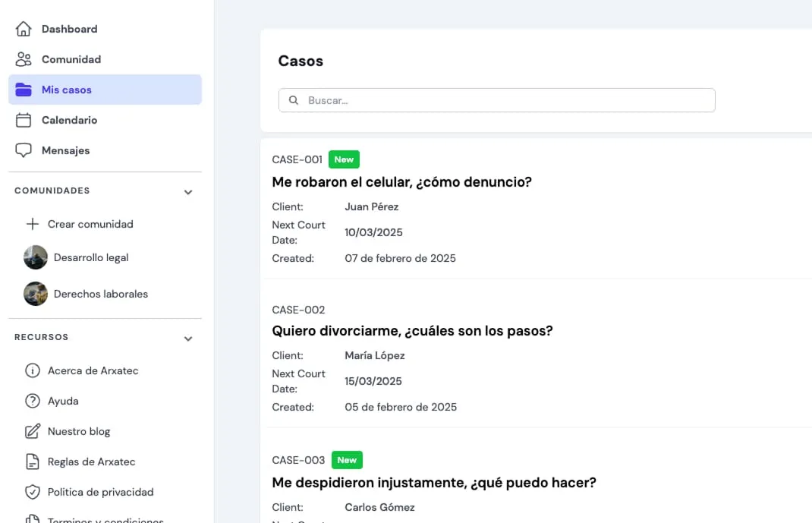Go to the Comunidad menu item
812x523 pixels.
(x=105, y=59)
